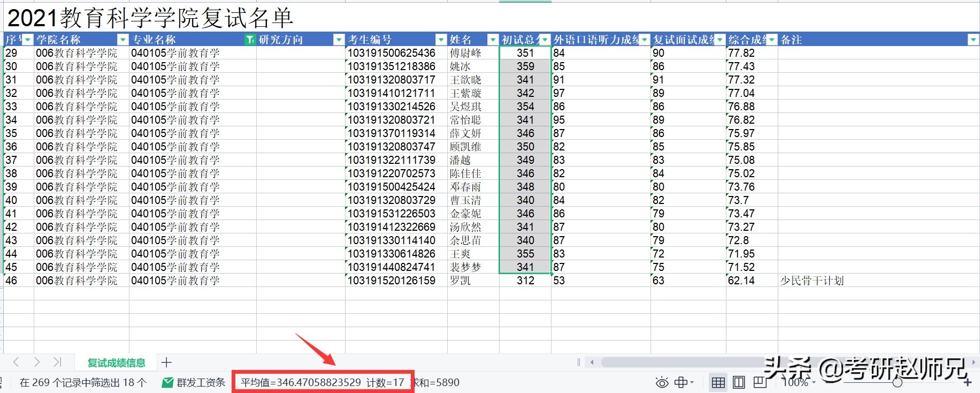Go to next sheet using navigation arrow
980x393 pixels.
coord(36,362)
